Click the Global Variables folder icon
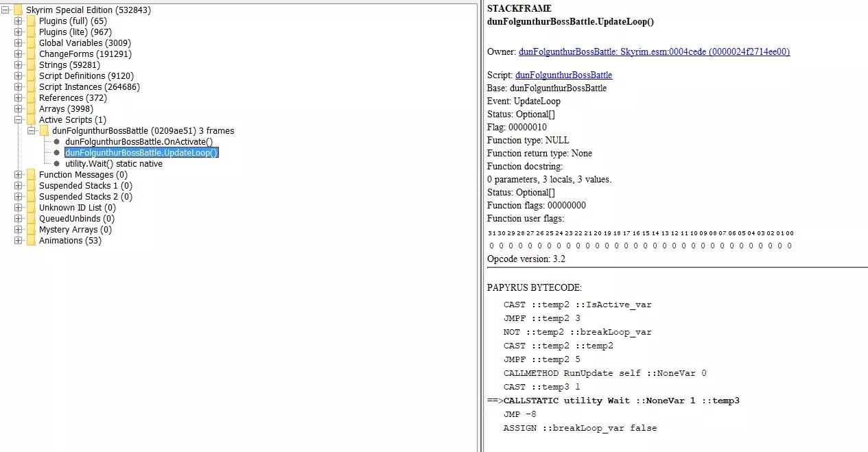 [31, 43]
